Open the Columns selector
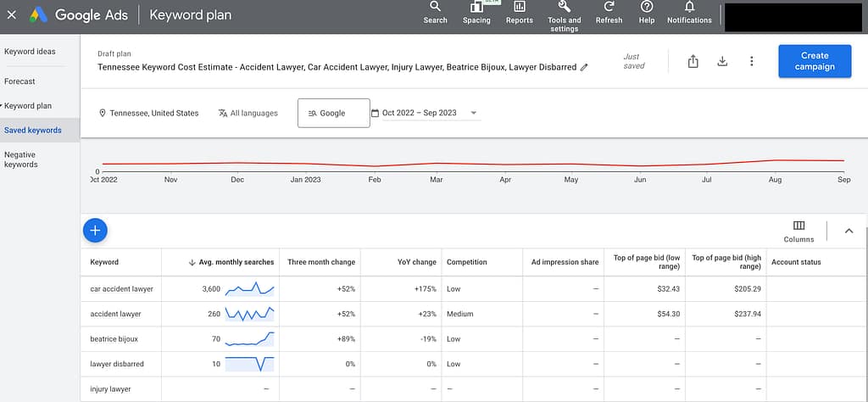The image size is (868, 402). click(798, 231)
